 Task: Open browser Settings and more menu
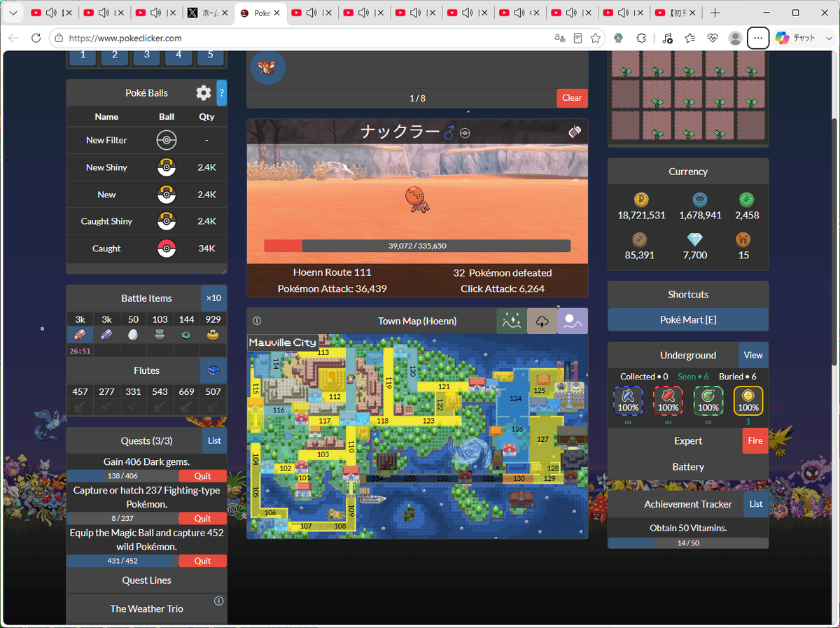(758, 38)
